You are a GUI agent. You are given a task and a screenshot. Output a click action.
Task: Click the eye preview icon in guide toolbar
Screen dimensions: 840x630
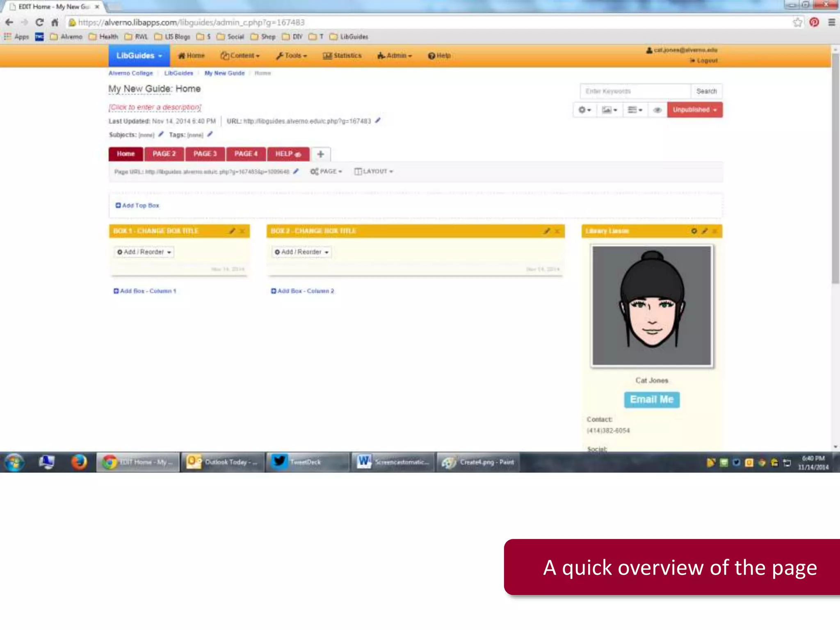pyautogui.click(x=657, y=110)
